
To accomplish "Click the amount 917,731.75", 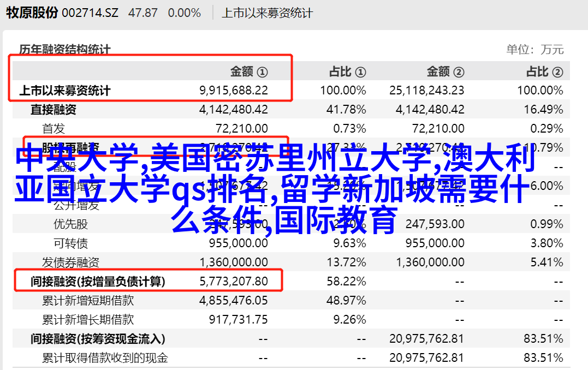I will pyautogui.click(x=239, y=320).
